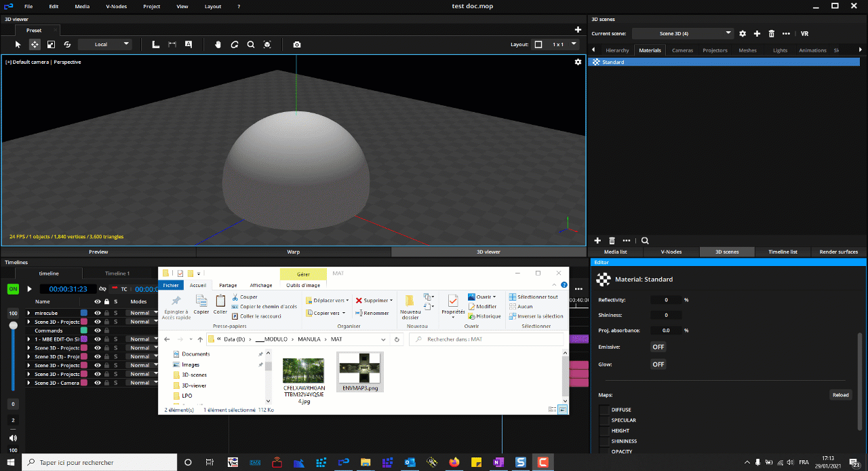Add a new item with the plus icon
This screenshot has height=471, width=868.
pos(597,240)
